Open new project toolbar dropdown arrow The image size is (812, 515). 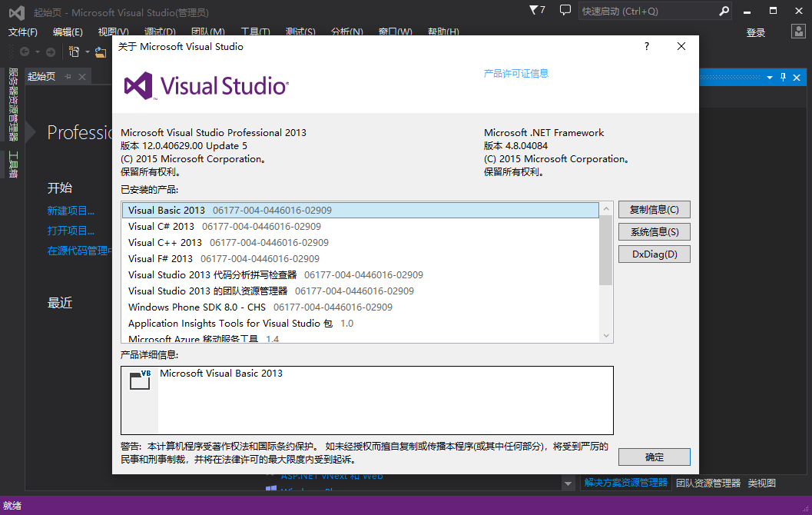87,51
